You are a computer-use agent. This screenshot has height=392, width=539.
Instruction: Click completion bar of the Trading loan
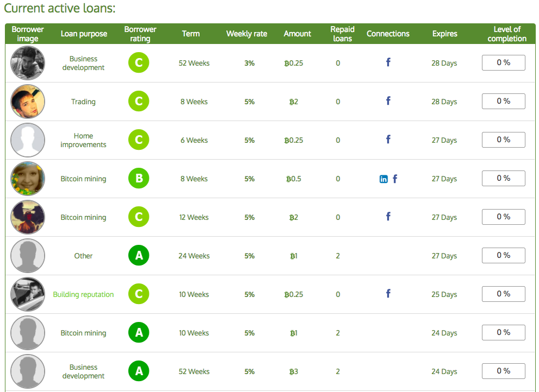[x=503, y=102]
